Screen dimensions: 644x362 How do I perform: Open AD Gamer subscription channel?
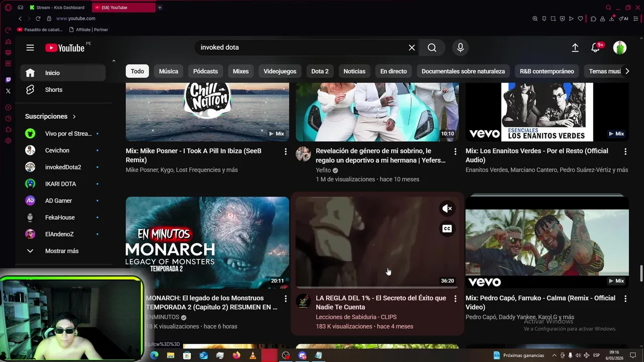coord(63,201)
